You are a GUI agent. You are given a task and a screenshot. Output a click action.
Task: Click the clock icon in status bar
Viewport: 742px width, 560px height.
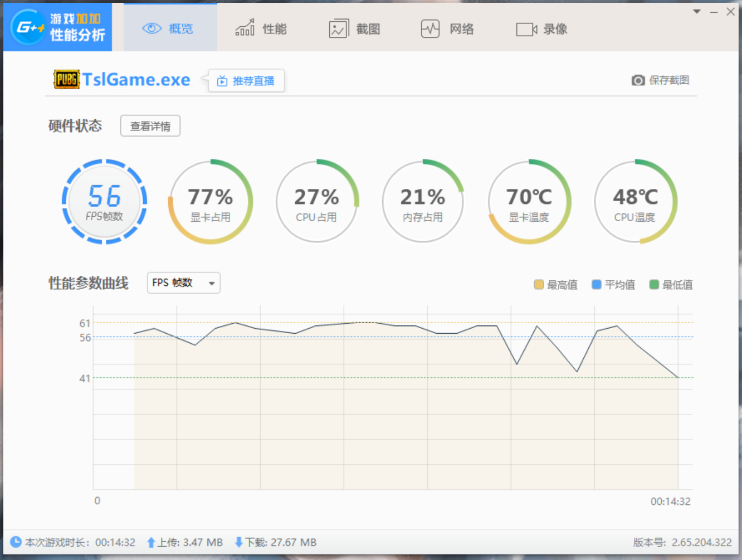pos(16,542)
